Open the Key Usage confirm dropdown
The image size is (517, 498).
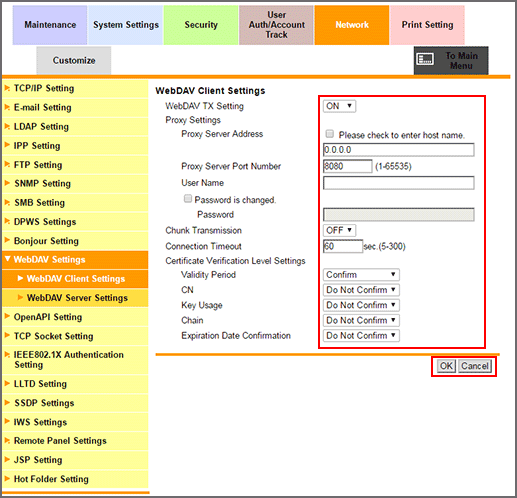[x=361, y=305]
